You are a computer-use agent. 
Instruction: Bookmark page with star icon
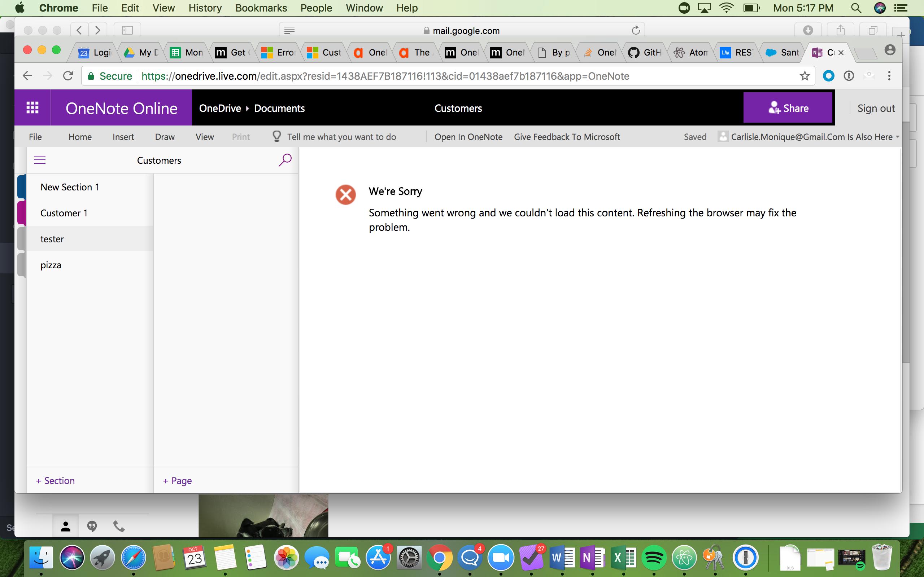click(805, 76)
